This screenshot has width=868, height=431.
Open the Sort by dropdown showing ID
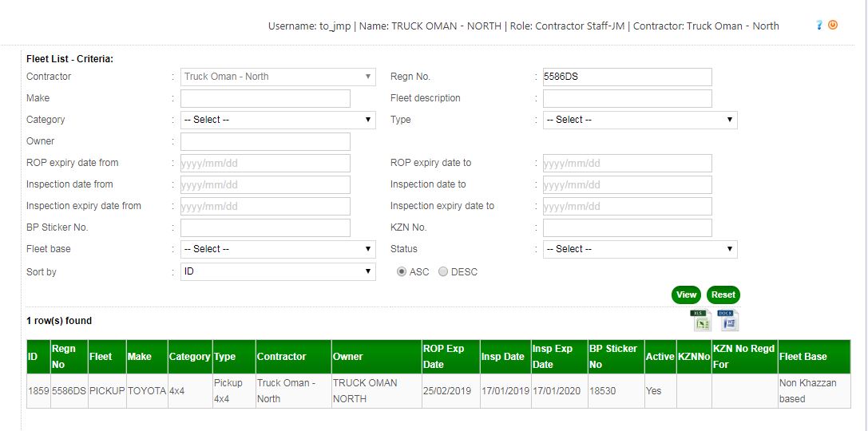278,271
